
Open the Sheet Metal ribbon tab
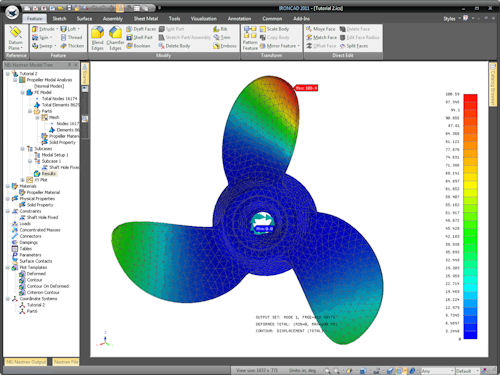pyautogui.click(x=146, y=19)
